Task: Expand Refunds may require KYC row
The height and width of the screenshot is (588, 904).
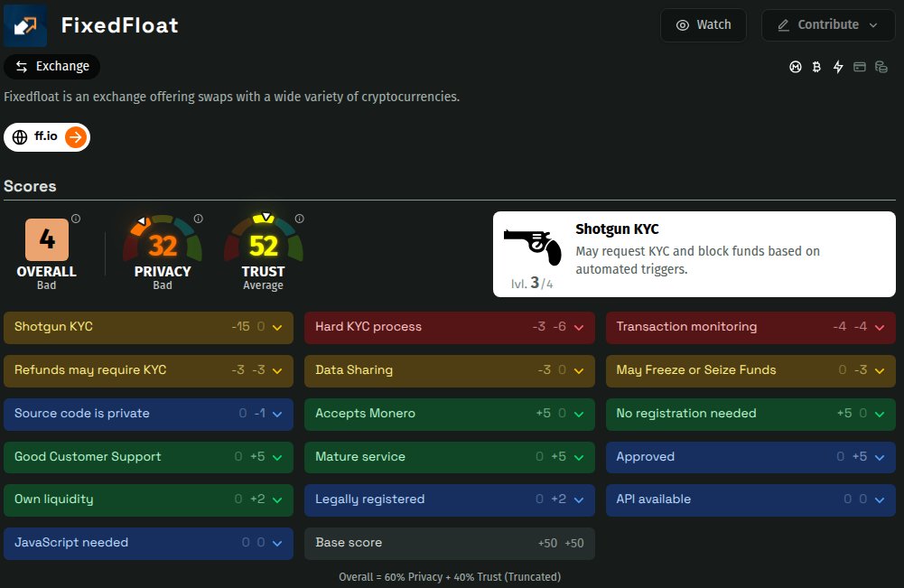Action: (x=148, y=370)
